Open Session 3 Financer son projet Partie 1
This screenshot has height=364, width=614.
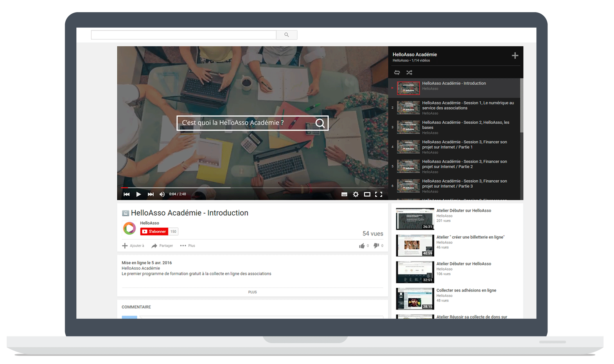click(x=454, y=147)
